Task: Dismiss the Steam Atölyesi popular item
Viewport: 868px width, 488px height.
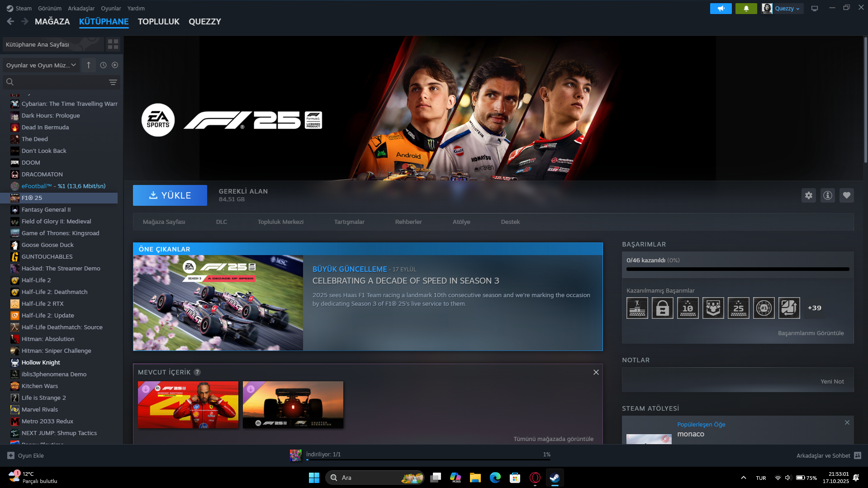Action: coord(847,422)
